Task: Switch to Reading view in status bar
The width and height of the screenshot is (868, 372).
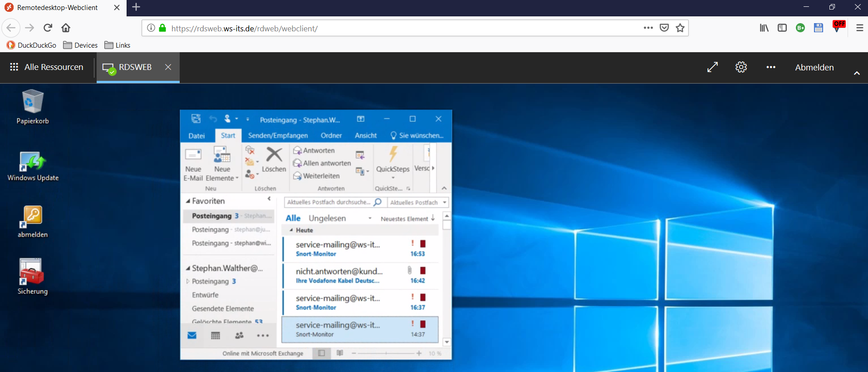Action: pos(340,353)
